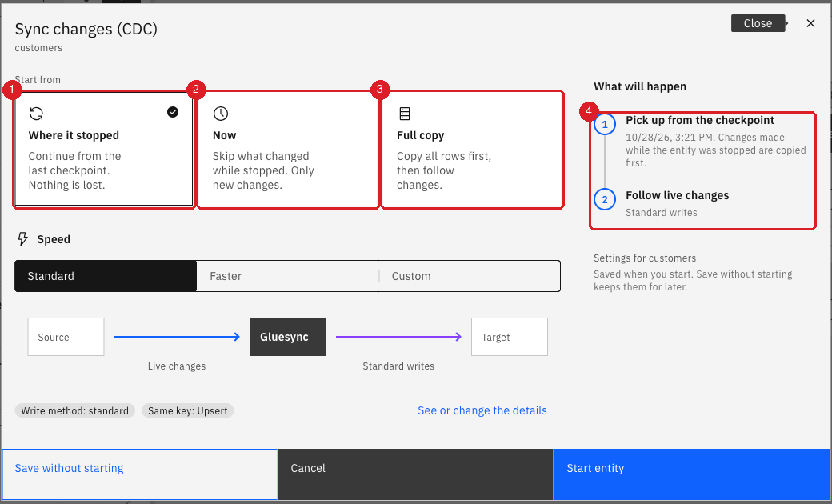Switch speed to Standard
832x504 pixels.
[106, 276]
